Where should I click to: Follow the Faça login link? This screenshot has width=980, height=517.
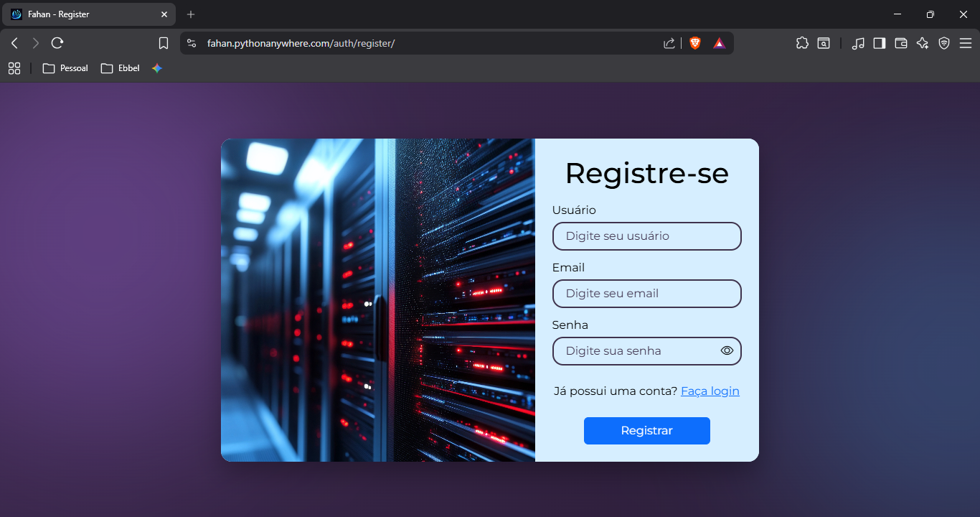(710, 391)
